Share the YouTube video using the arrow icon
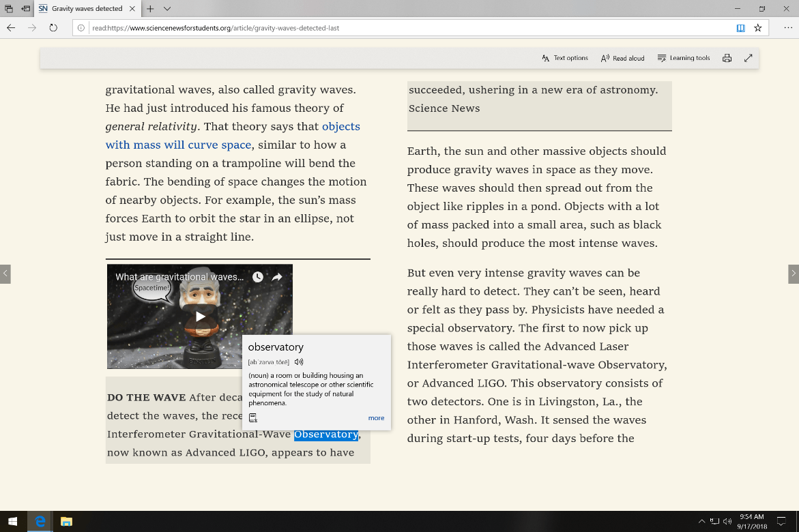The image size is (799, 532). [277, 277]
